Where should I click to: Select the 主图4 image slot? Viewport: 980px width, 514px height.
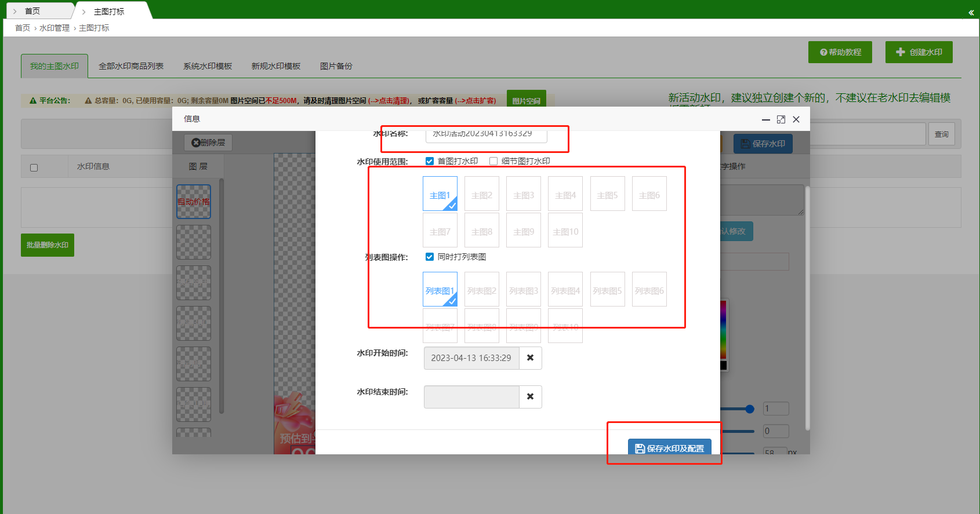(565, 194)
